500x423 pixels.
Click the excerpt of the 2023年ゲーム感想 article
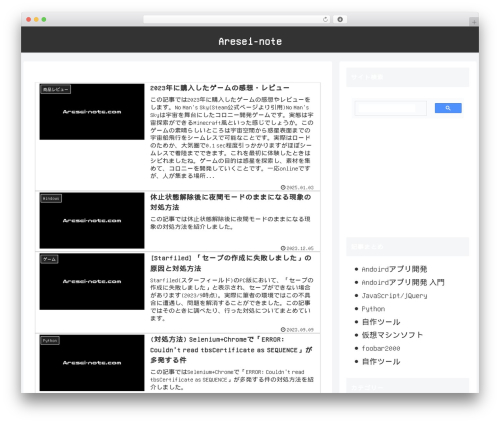232,138
